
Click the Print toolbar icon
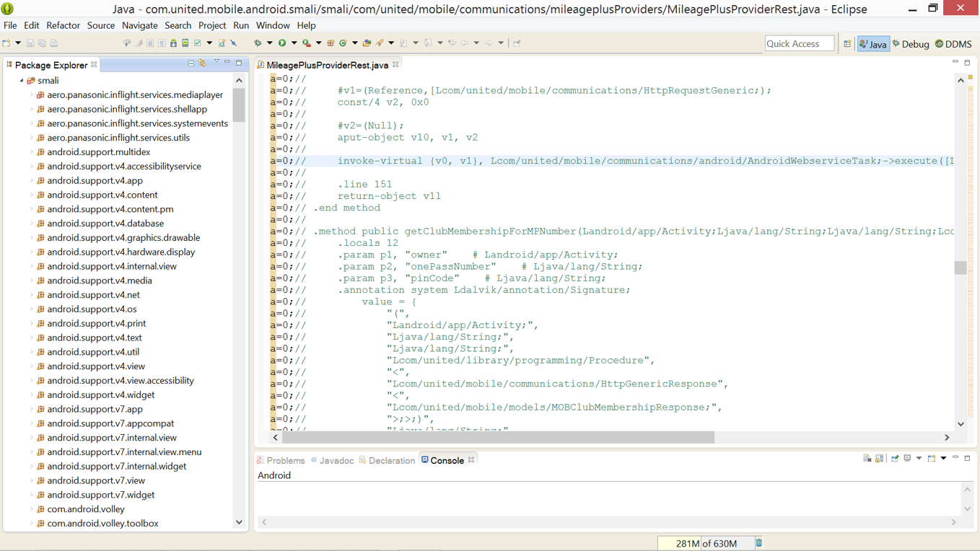point(54,43)
